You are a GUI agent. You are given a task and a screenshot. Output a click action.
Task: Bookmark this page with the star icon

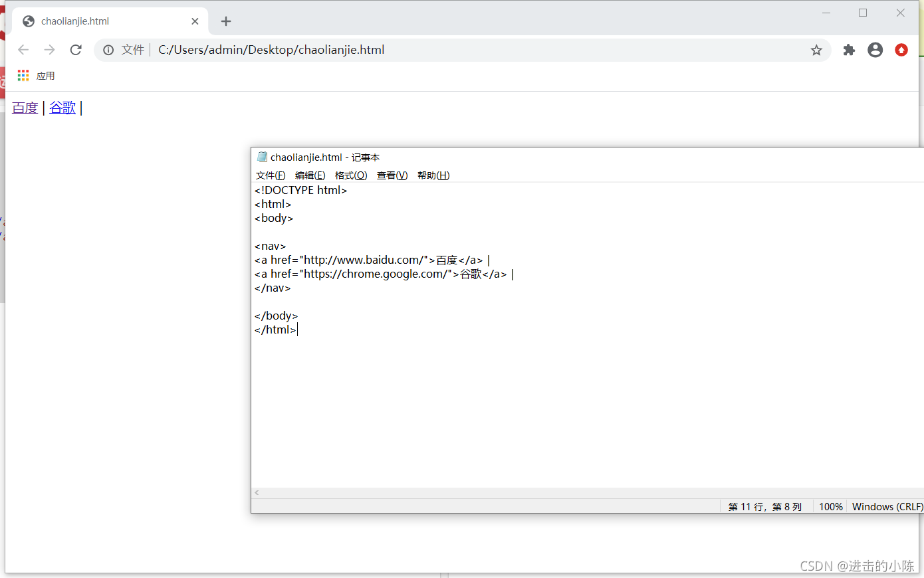tap(816, 50)
